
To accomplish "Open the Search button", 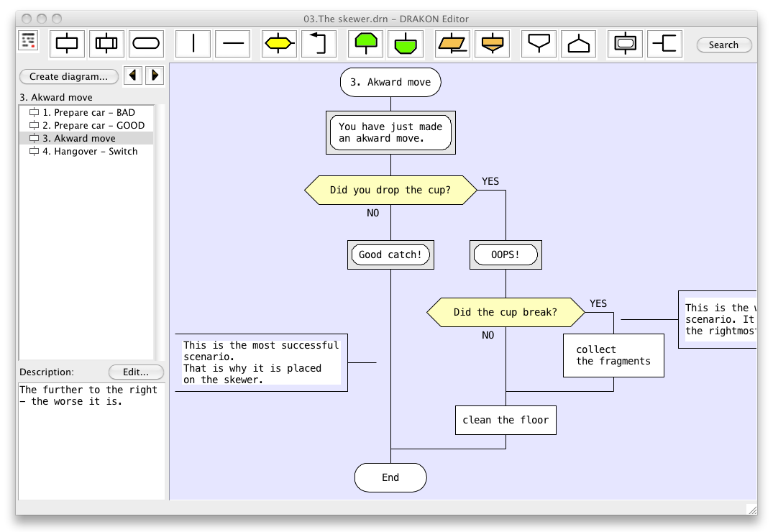I will (723, 45).
